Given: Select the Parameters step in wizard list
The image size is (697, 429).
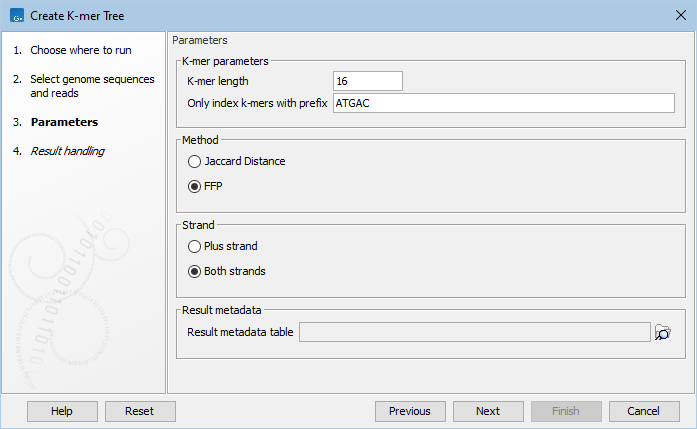Looking at the screenshot, I should click(x=64, y=122).
